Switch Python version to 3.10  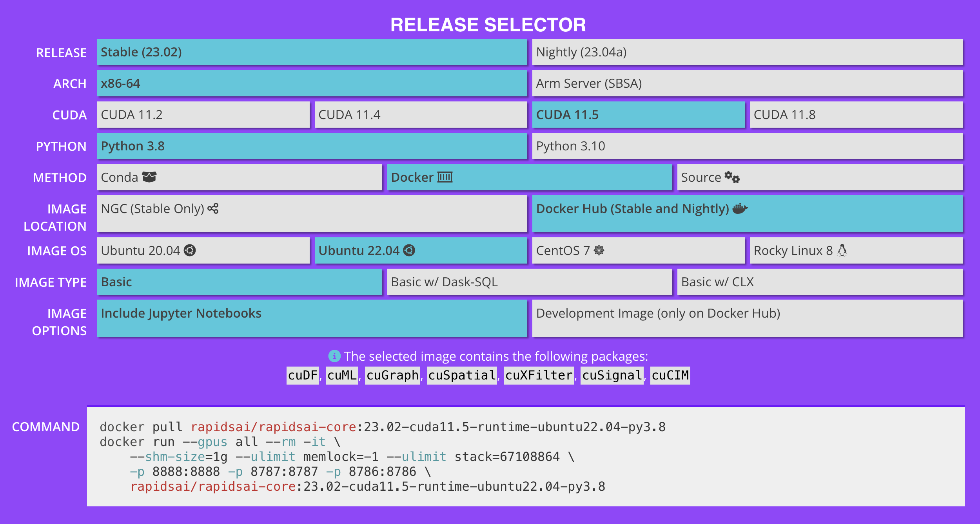coord(747,146)
